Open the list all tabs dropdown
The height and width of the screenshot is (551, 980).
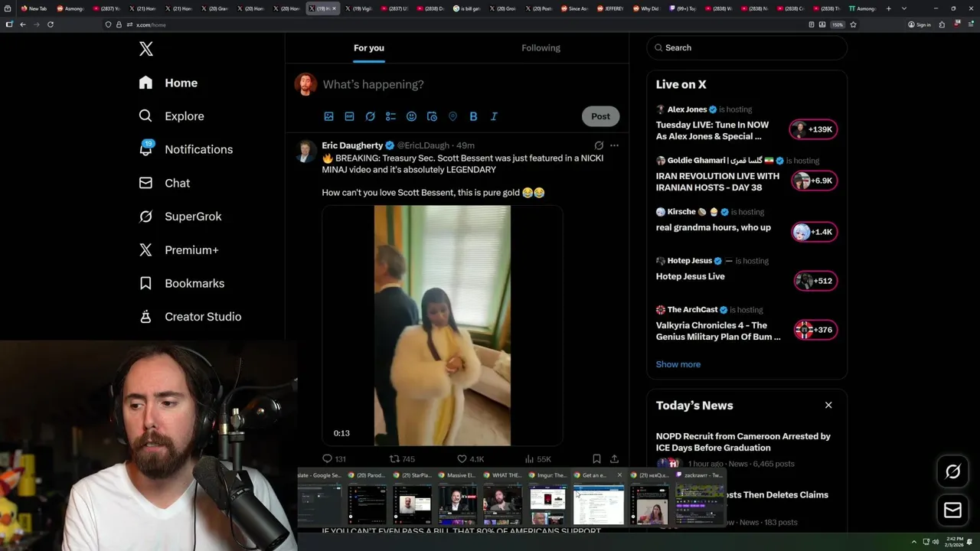tap(904, 8)
